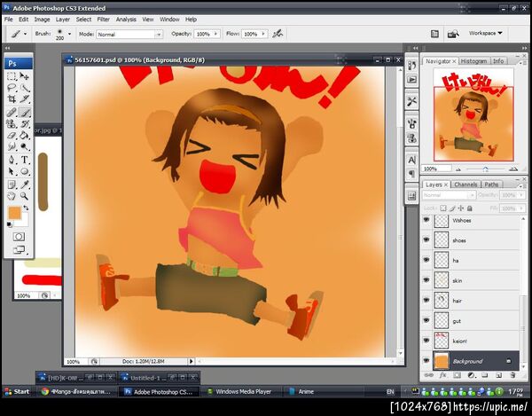
Task: Select the Eraser tool
Action: (x=12, y=136)
